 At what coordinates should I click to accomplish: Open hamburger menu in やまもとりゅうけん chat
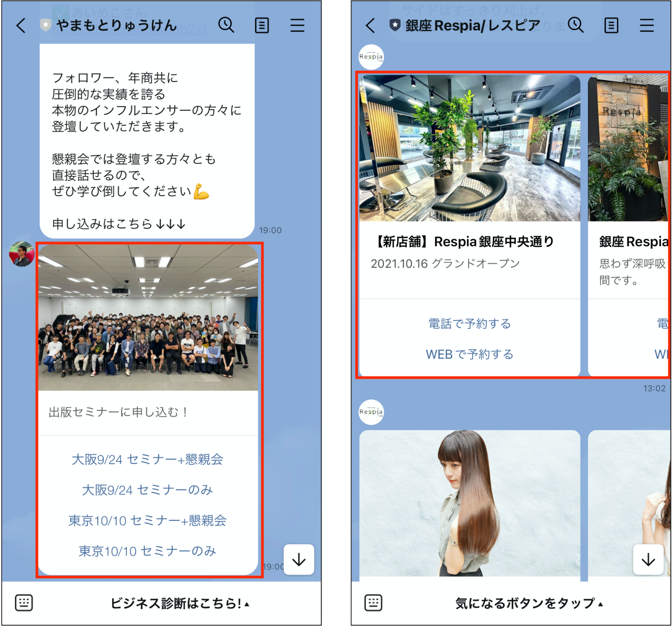(x=298, y=25)
